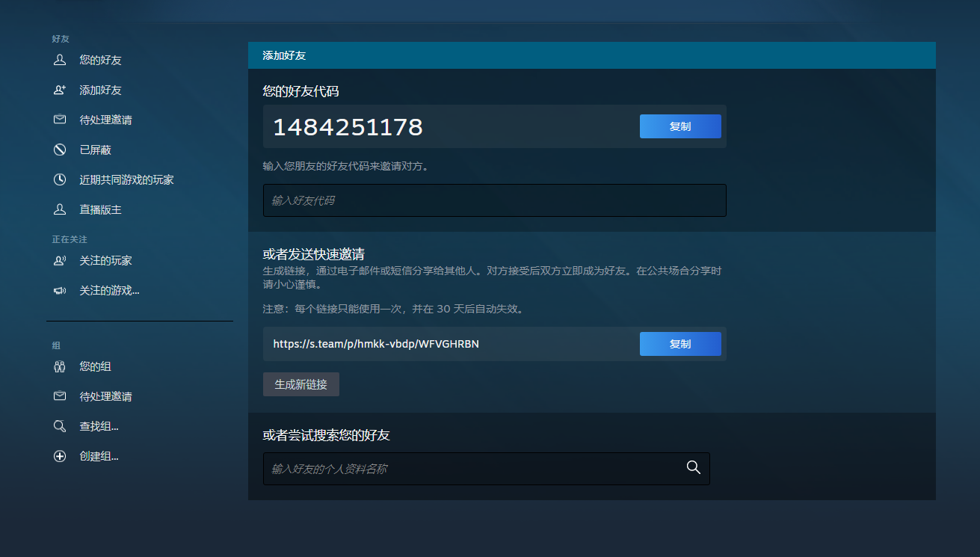Click the 您的组 group icon
Viewport: 980px width, 557px height.
pos(60,366)
